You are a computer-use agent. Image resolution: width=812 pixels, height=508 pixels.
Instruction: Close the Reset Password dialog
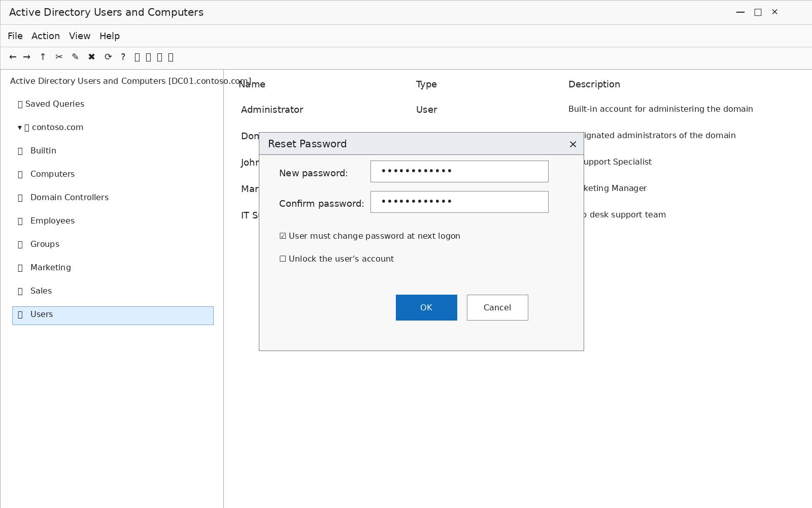click(573, 144)
